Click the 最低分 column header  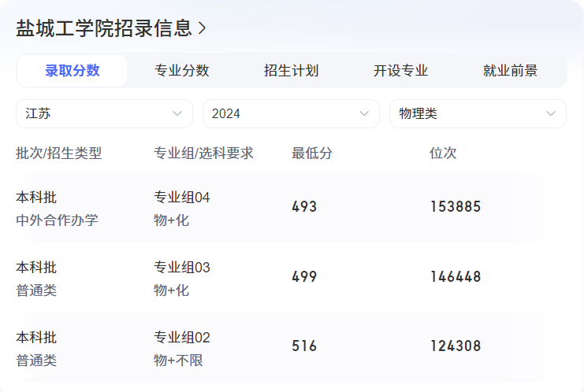tap(312, 153)
